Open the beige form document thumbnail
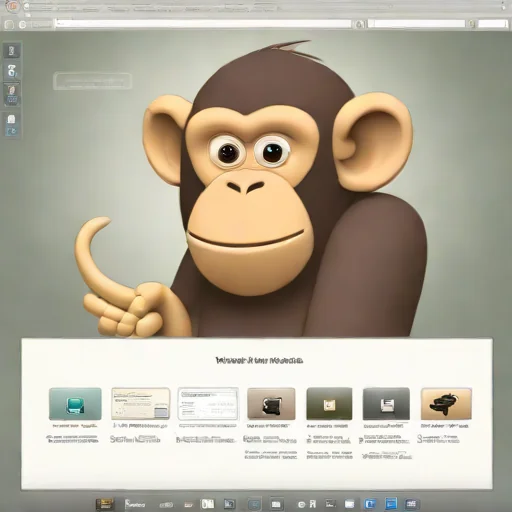This screenshot has height=512, width=512. click(x=140, y=404)
